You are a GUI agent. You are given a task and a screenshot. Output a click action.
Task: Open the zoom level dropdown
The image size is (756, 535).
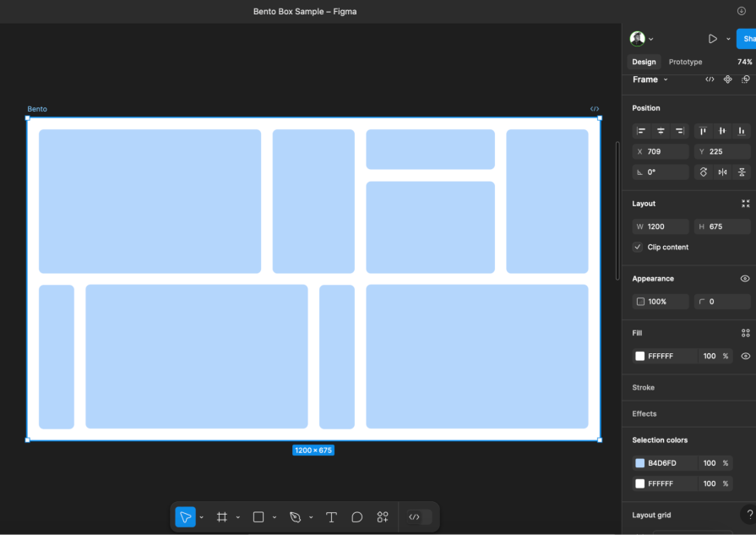(x=744, y=61)
